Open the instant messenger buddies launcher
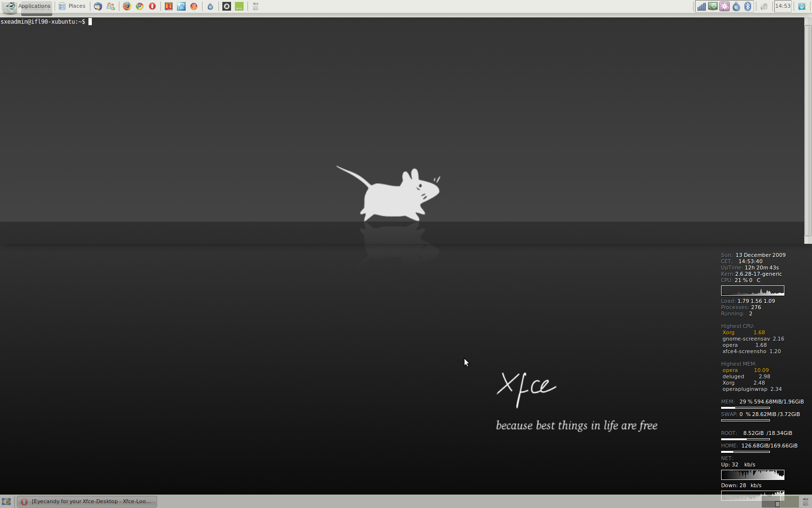This screenshot has width=812, height=508. coord(111,6)
